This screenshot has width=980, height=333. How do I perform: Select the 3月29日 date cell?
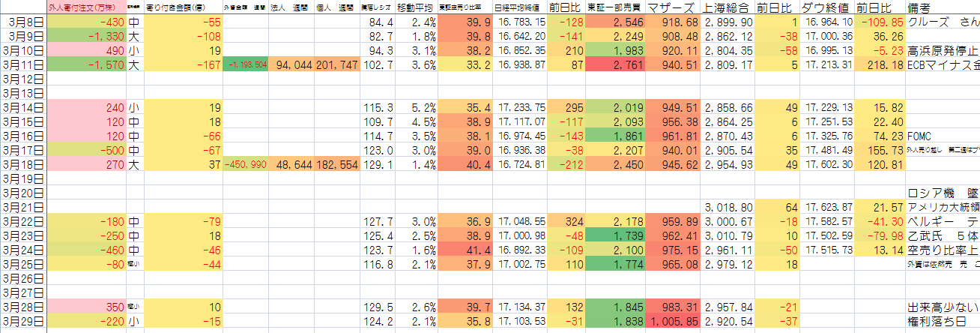pos(24,322)
